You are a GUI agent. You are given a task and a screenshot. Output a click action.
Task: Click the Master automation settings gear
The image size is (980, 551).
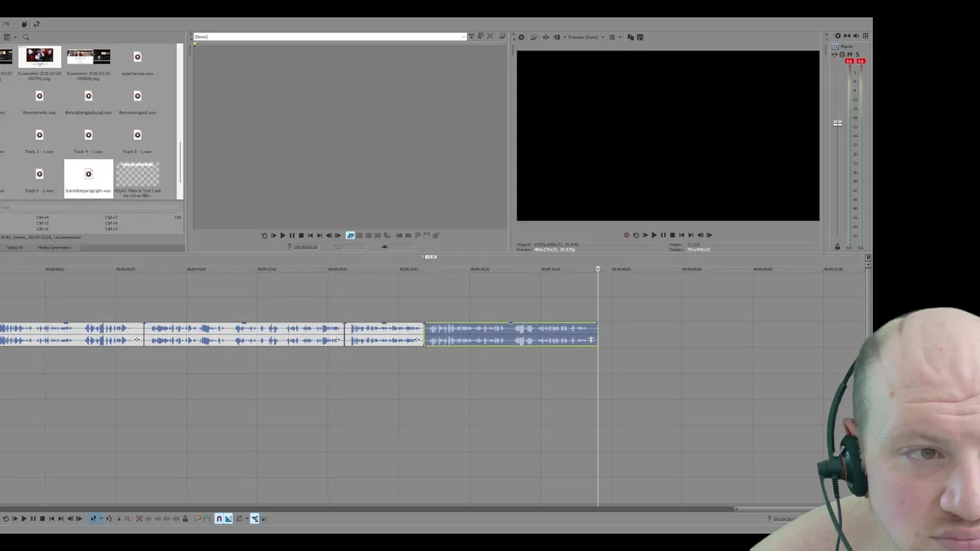point(842,54)
